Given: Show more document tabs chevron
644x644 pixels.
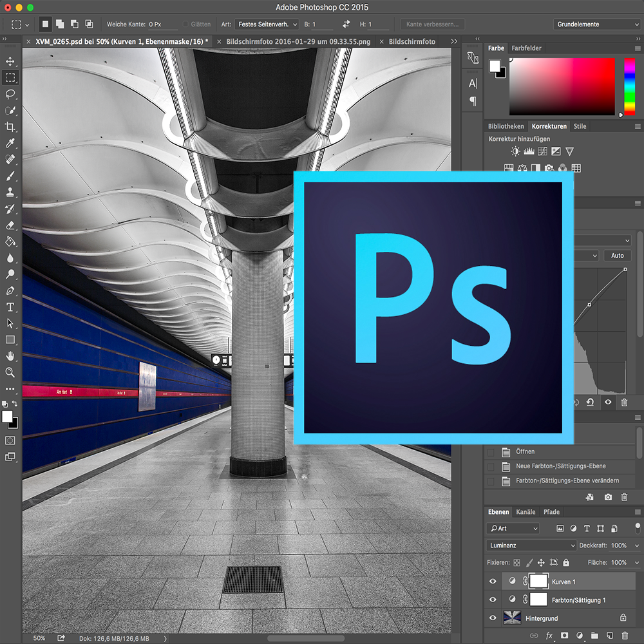Looking at the screenshot, I should point(454,41).
